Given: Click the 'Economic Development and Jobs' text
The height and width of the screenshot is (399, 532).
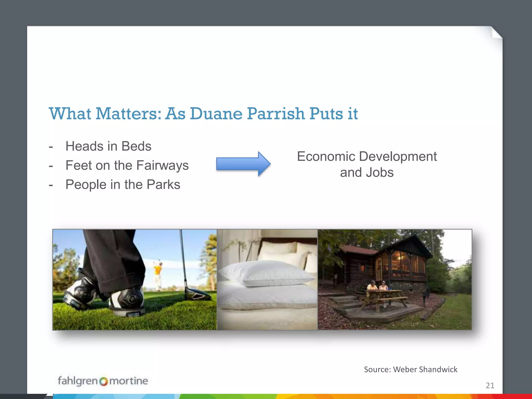Looking at the screenshot, I should click(x=367, y=164).
